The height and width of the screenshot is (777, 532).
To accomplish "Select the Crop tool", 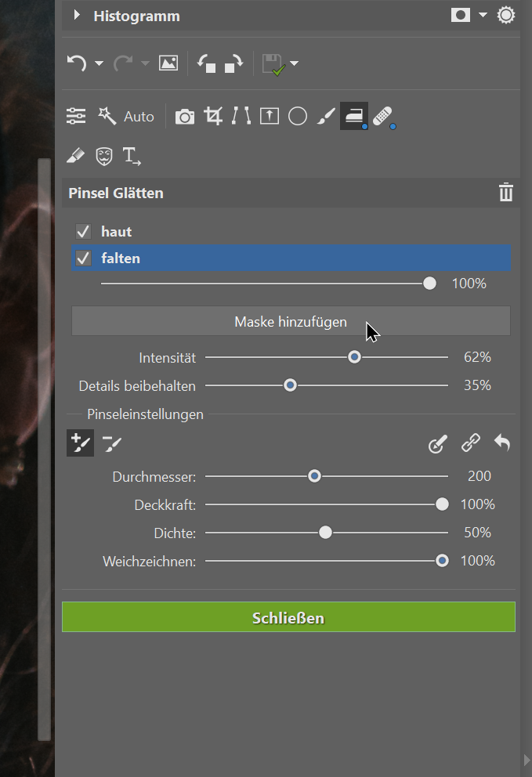I will (213, 117).
